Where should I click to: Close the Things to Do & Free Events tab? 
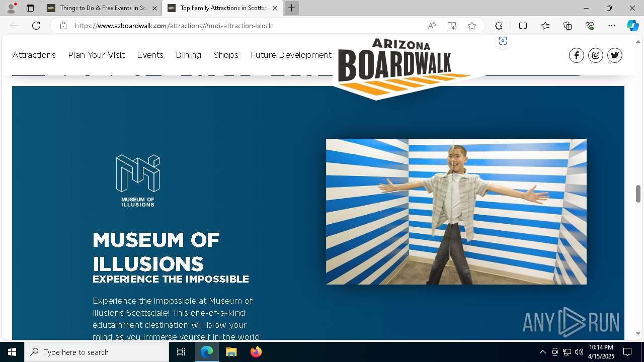[154, 8]
